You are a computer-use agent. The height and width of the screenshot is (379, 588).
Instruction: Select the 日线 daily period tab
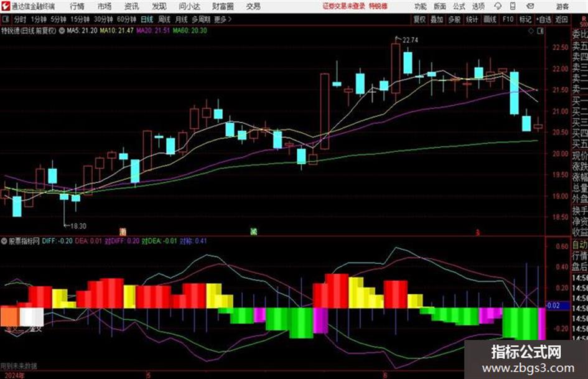[x=146, y=19]
